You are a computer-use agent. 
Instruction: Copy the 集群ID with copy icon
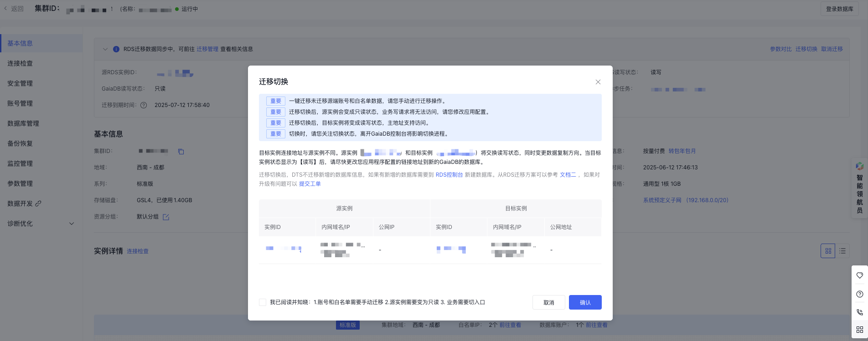[x=181, y=152]
